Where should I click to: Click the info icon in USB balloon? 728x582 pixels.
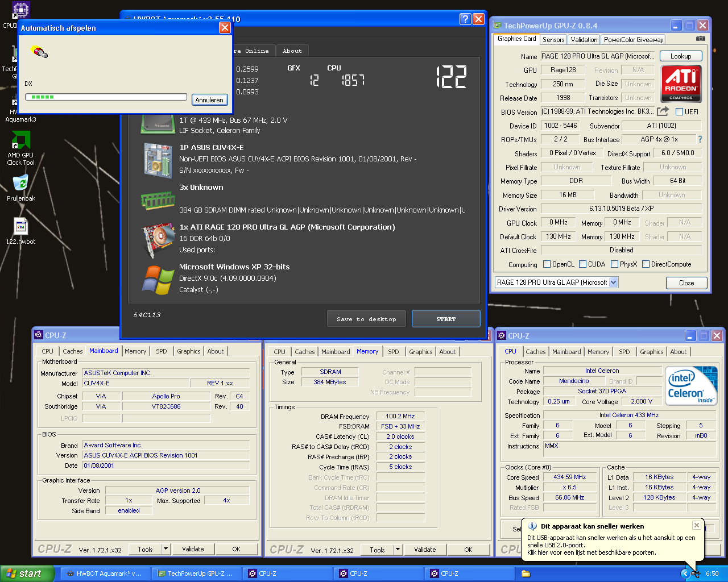[532, 526]
